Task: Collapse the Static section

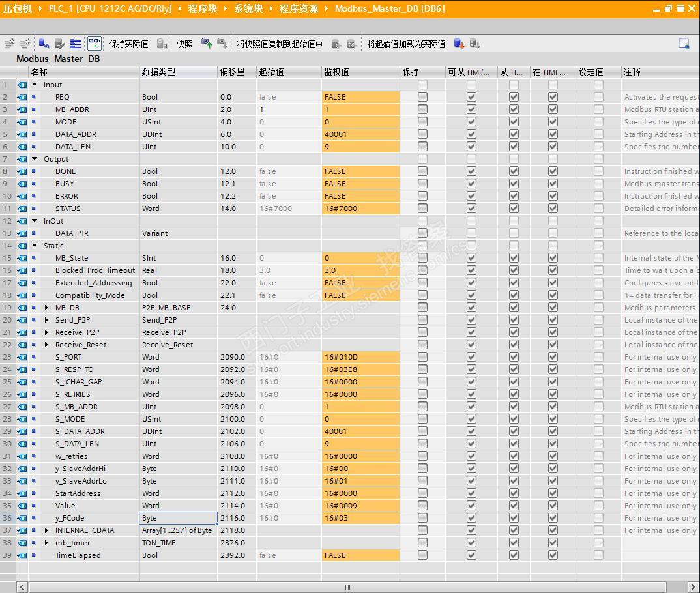Action: (x=35, y=246)
